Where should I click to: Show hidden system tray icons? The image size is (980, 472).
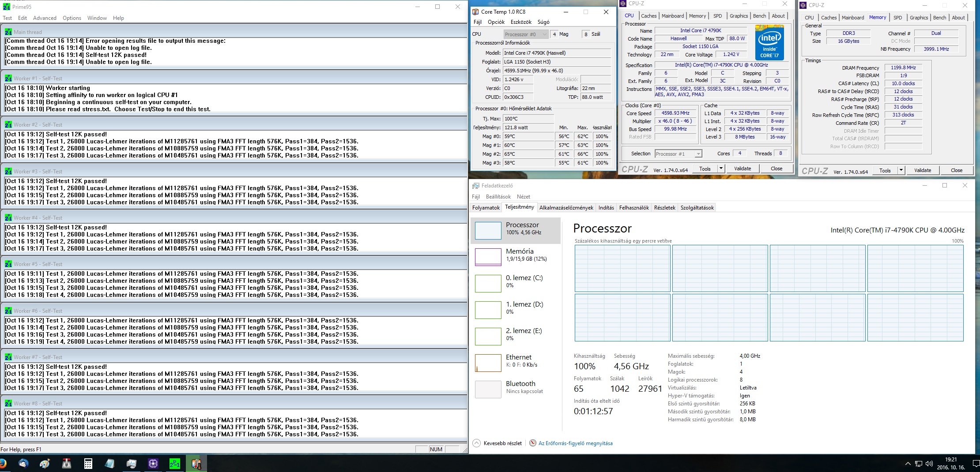[908, 464]
